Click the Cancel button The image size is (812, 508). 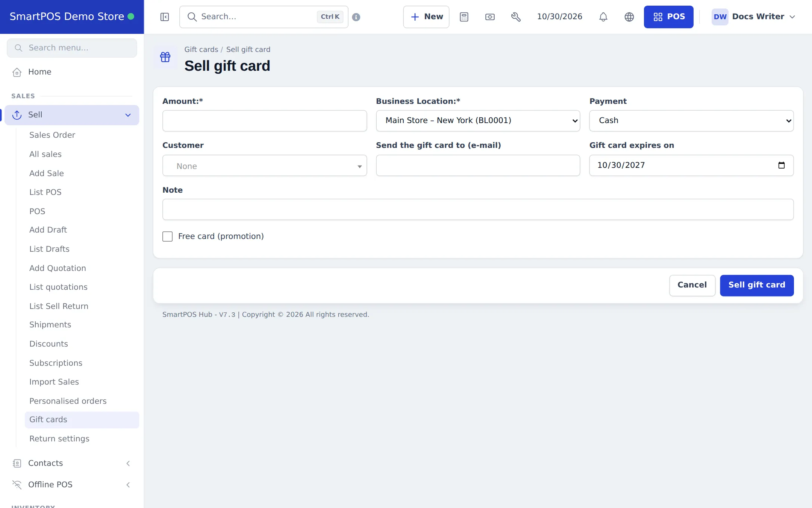click(x=692, y=285)
